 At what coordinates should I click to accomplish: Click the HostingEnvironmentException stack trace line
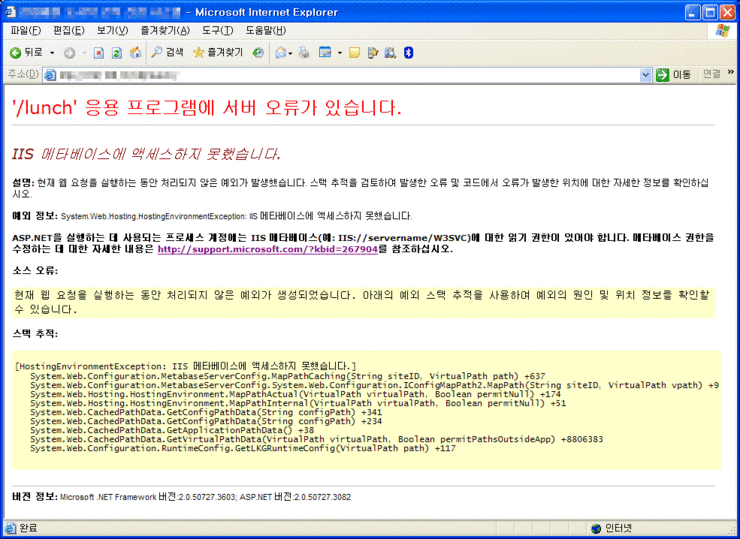tap(186, 366)
